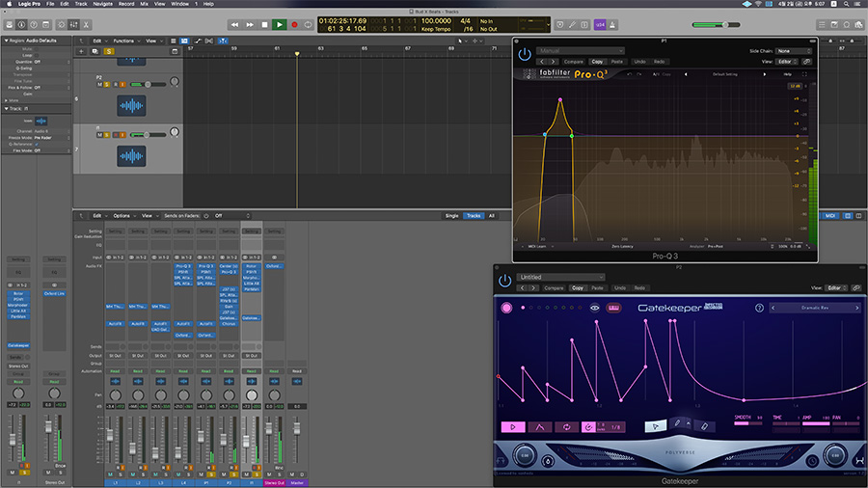Select the Tracks tab in the Mixer
The image size is (868, 488).
pos(474,216)
